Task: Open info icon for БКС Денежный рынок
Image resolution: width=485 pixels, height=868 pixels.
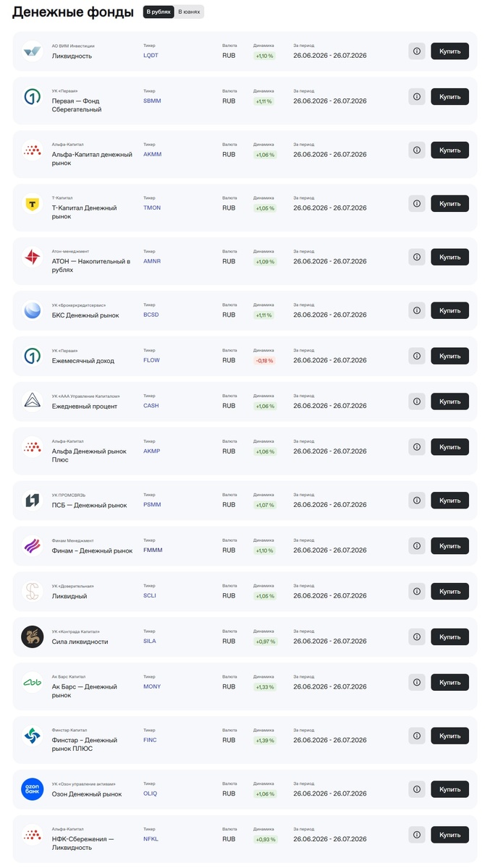Action: 416,310
